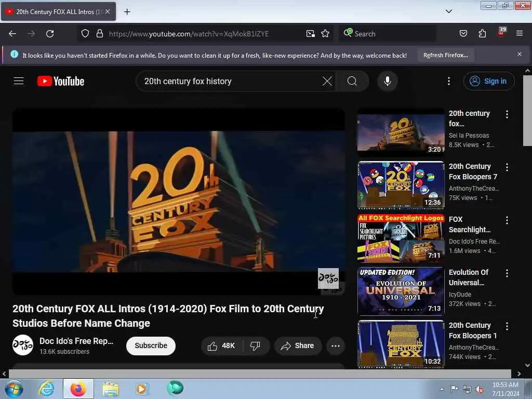532x399 pixels.
Task: Reload the page with the refresh icon
Action: click(x=50, y=34)
